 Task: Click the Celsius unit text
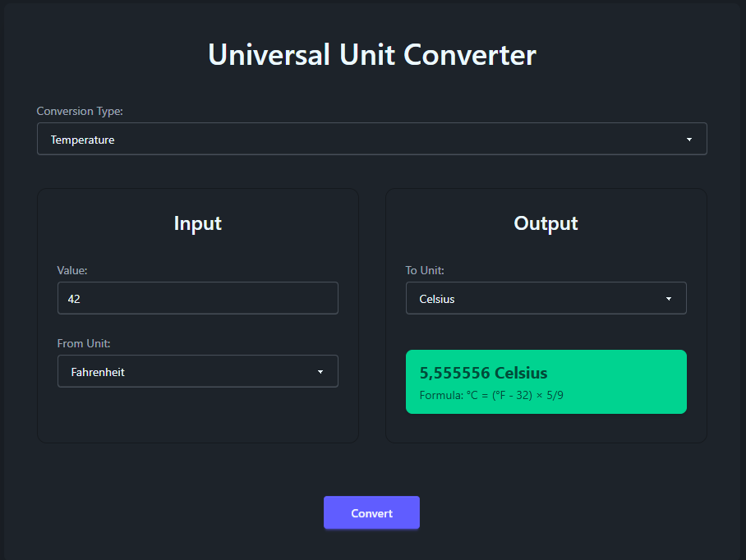(436, 298)
